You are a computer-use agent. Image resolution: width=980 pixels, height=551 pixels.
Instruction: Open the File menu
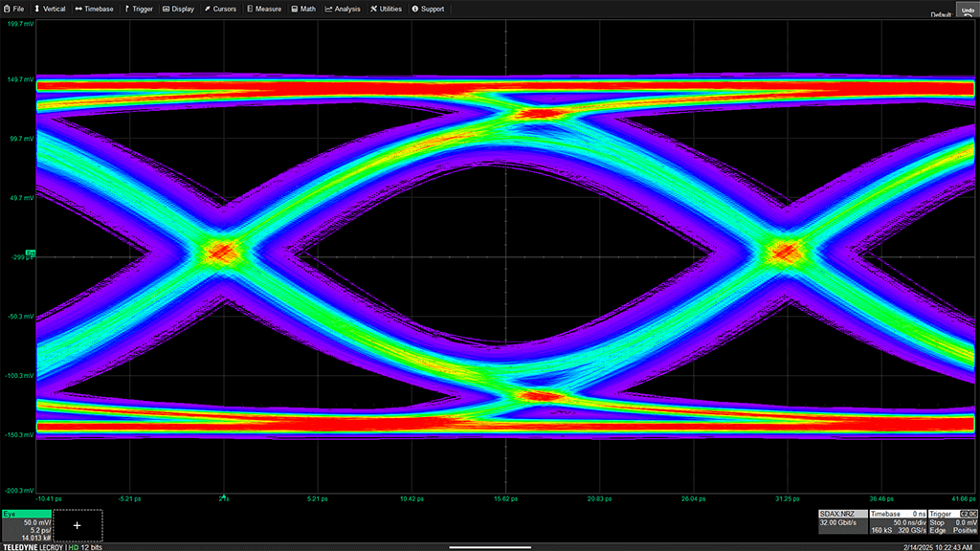pos(14,9)
